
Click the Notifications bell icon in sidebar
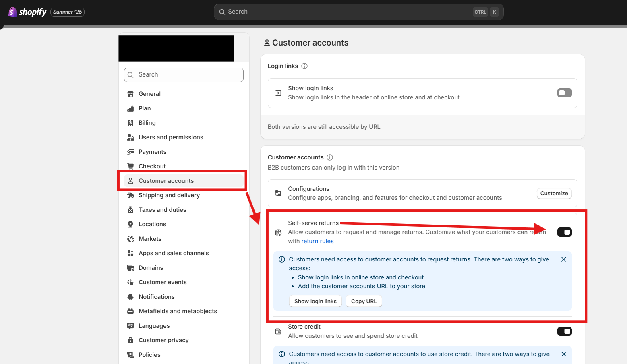tap(130, 297)
